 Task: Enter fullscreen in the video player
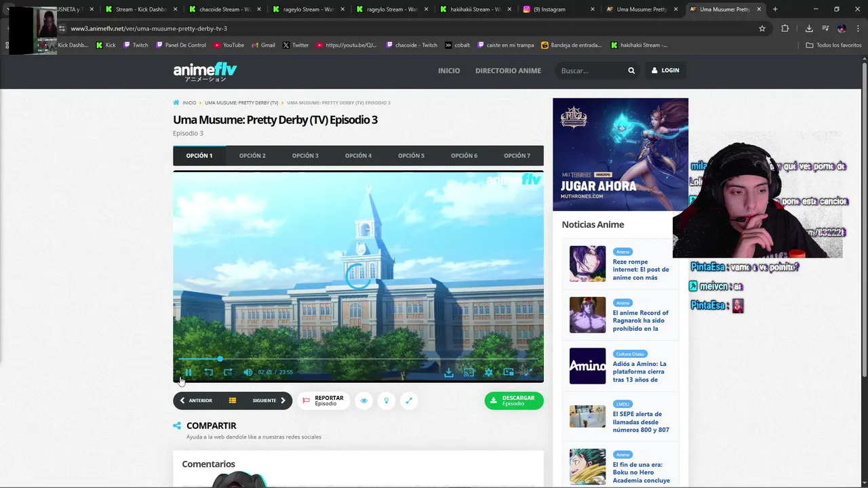(529, 372)
